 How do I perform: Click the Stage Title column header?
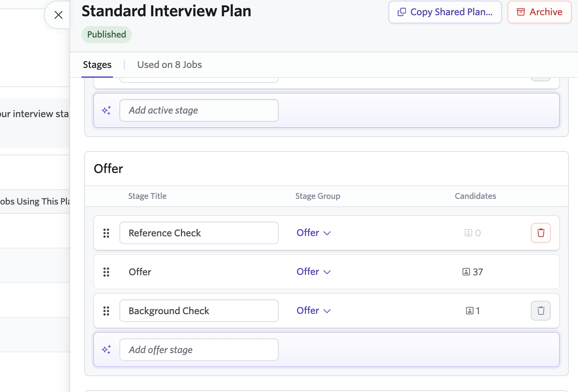pyautogui.click(x=147, y=196)
